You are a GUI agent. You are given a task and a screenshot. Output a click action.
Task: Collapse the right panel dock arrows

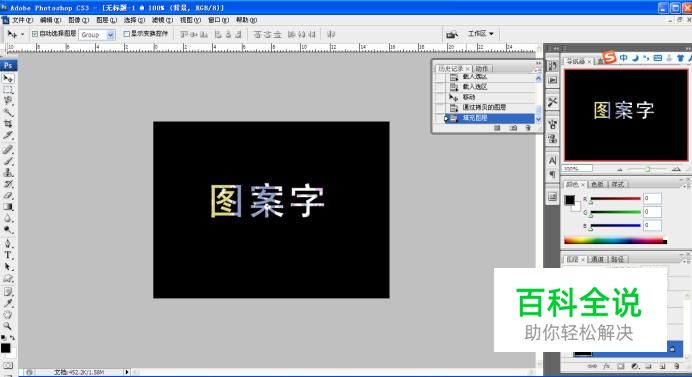click(x=688, y=48)
